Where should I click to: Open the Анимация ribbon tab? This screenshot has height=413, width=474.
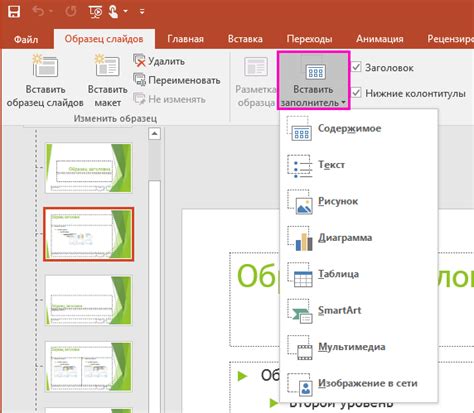coord(380,39)
